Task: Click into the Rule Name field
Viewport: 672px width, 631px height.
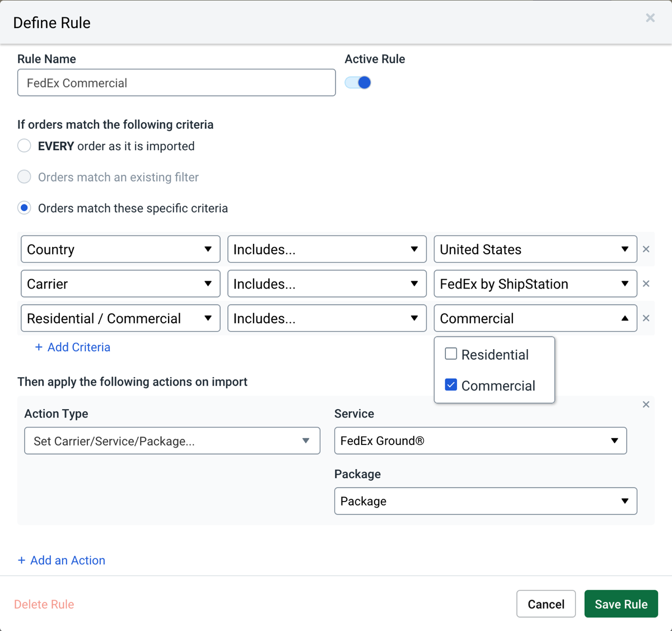Action: tap(176, 83)
